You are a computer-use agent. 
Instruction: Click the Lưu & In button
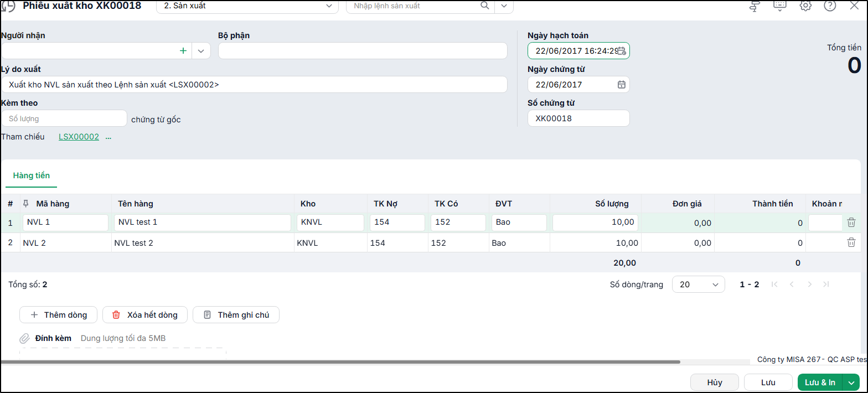[x=820, y=382]
